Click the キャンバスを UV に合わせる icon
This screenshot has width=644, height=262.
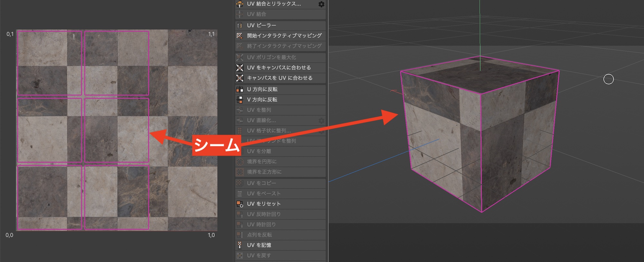tap(240, 78)
